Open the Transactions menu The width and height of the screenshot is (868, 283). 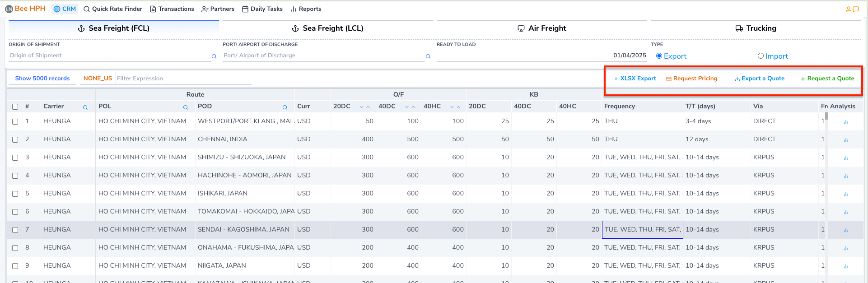pos(172,9)
